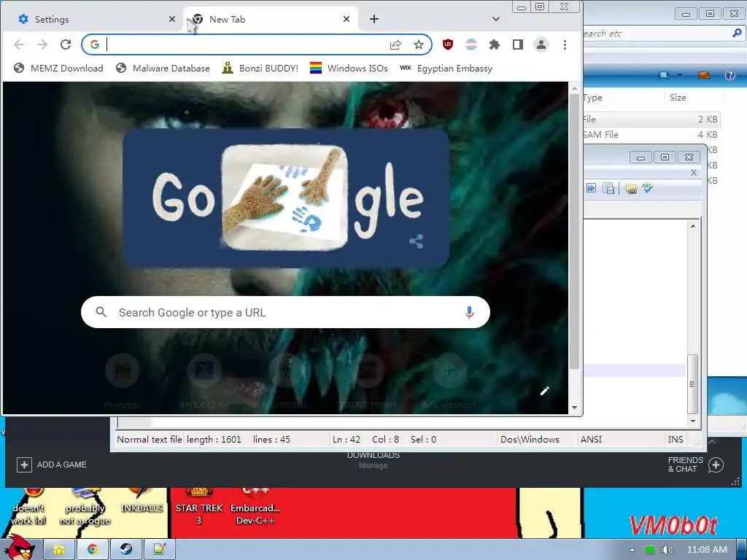Click the Notepad++ folder toolbar icon

coord(631,189)
